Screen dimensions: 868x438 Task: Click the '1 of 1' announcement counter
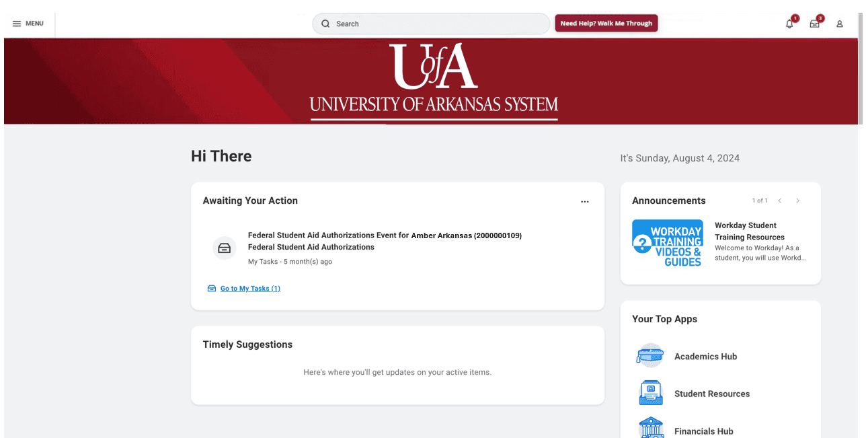(x=760, y=200)
